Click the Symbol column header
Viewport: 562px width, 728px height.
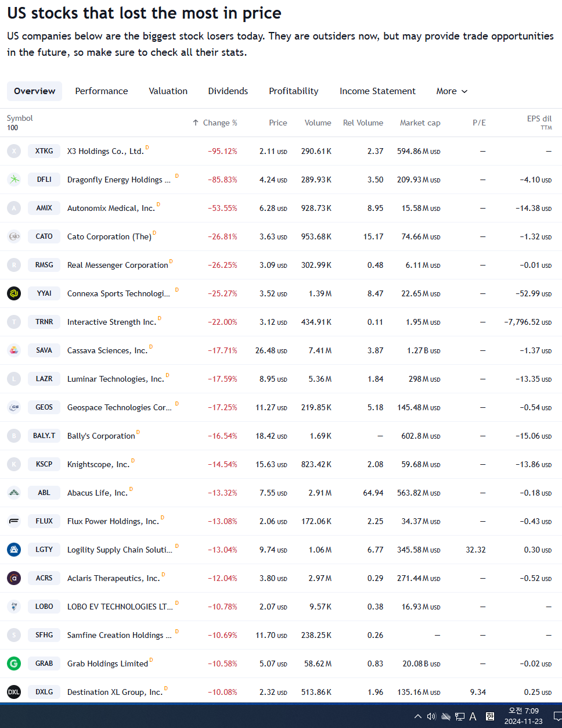[20, 118]
